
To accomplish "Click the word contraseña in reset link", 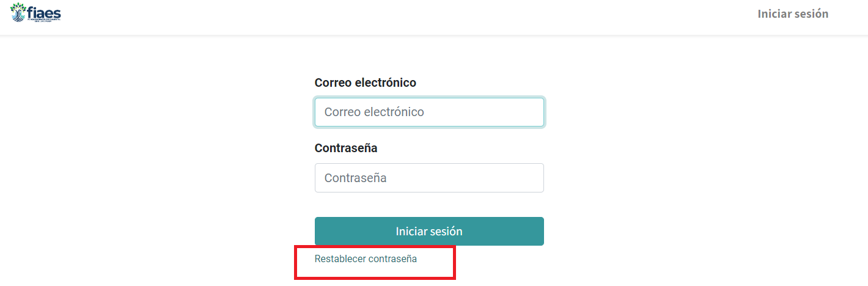I will (x=392, y=258).
